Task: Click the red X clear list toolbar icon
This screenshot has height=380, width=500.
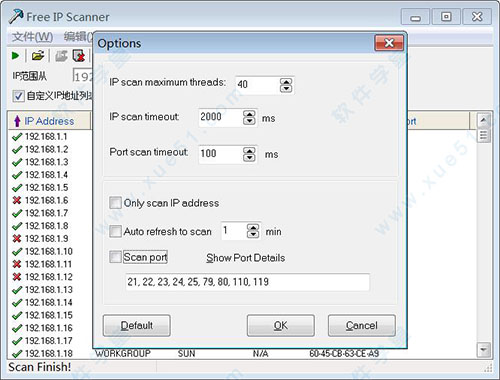Action: point(79,56)
